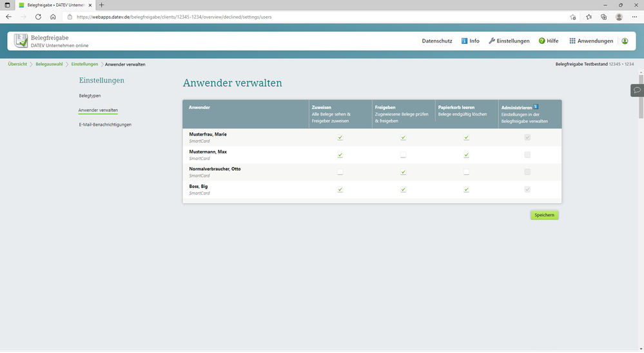Go to Übersicht breadcrumb link
644x353 pixels.
[17, 65]
